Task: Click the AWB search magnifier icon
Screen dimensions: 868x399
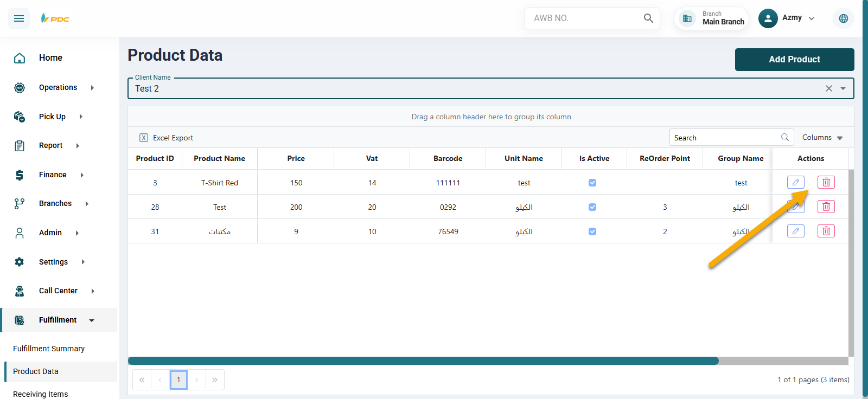Action: pyautogui.click(x=648, y=18)
